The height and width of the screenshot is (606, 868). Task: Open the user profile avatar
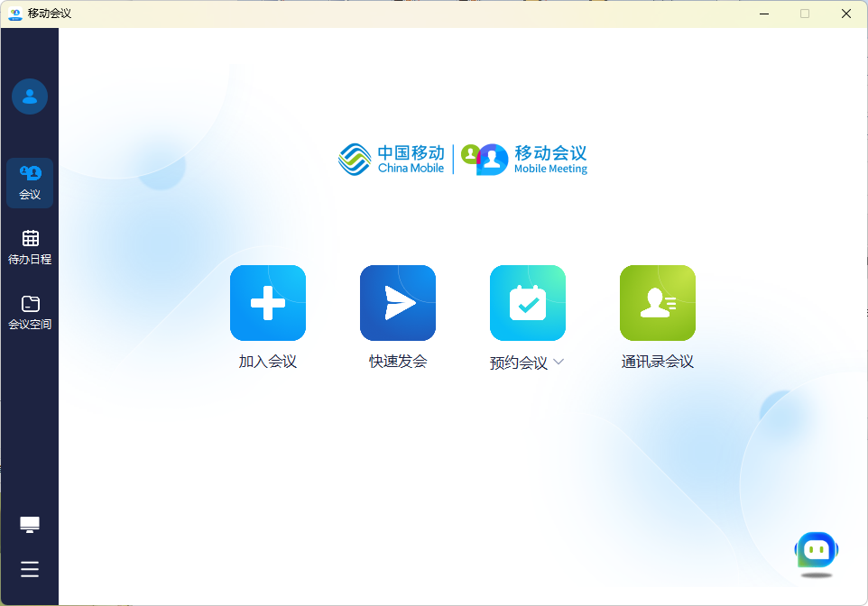[x=30, y=96]
